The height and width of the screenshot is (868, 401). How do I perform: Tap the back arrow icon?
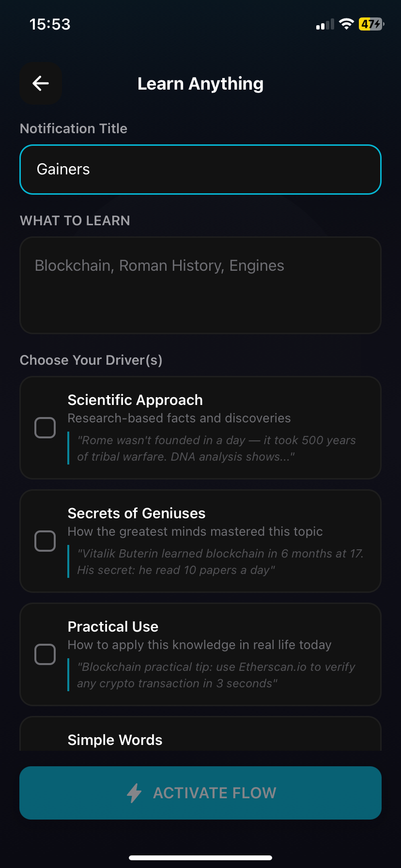point(41,83)
